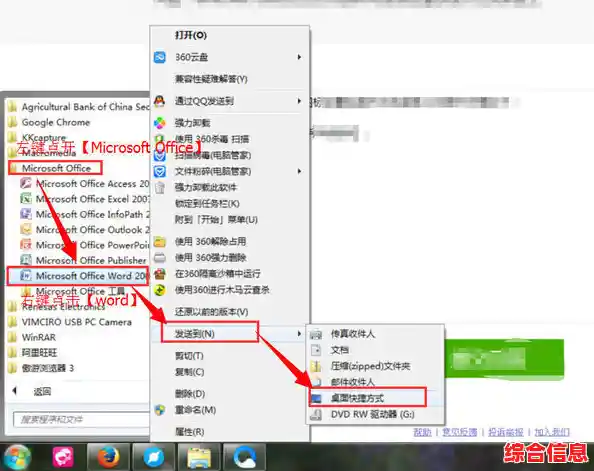Click the 加入我们 link
The width and height of the screenshot is (594, 471).
552,432
